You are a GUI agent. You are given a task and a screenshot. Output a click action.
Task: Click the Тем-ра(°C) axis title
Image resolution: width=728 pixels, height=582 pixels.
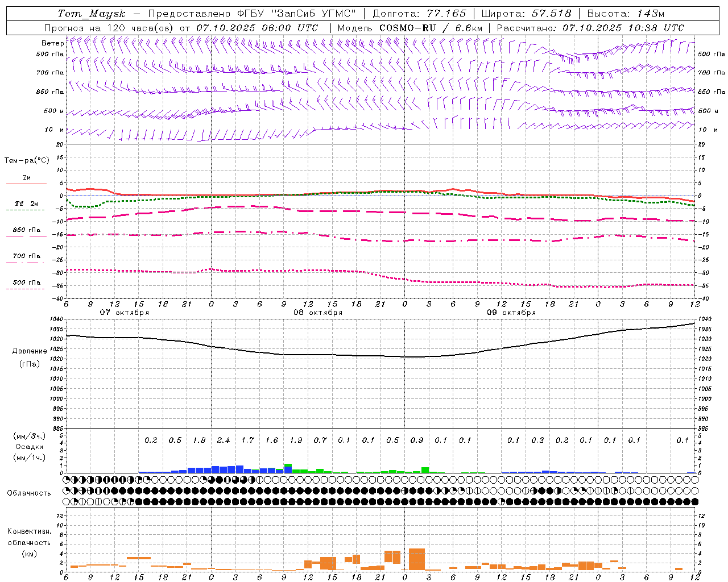pos(27,160)
